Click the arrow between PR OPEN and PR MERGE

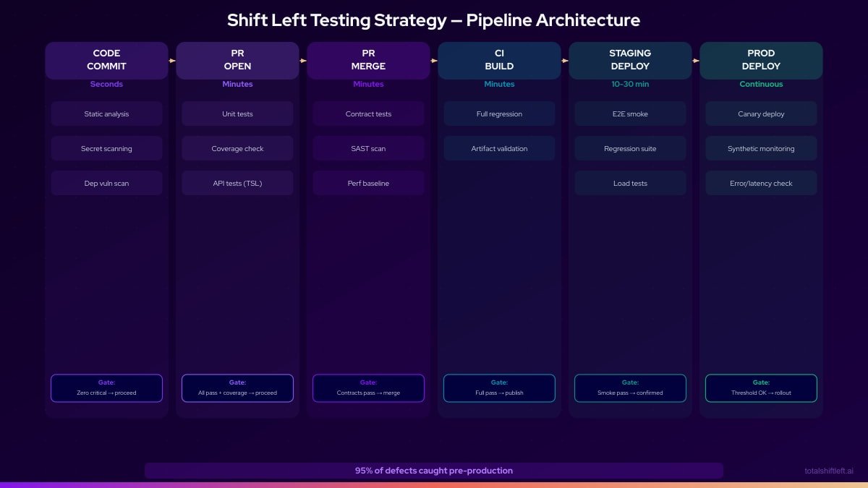[302, 60]
